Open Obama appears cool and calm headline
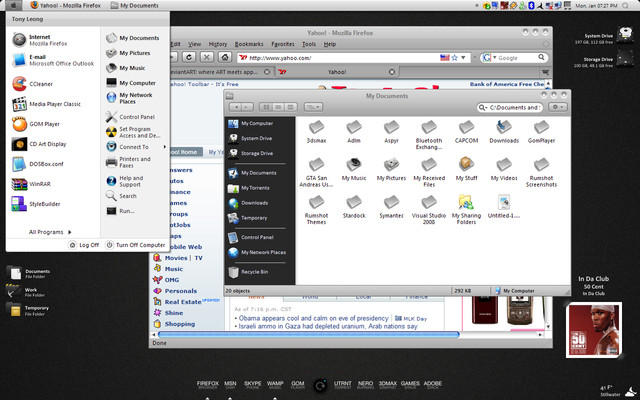The width and height of the screenshot is (640, 400). click(x=313, y=318)
